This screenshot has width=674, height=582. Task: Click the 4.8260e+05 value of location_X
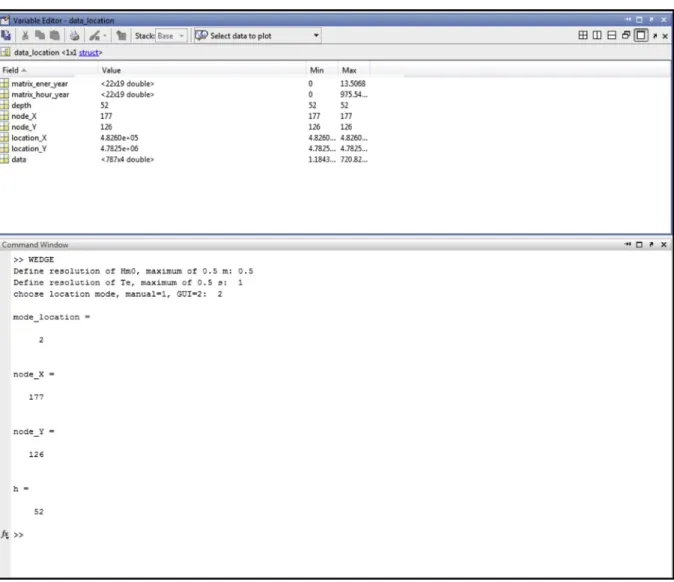[x=119, y=138]
